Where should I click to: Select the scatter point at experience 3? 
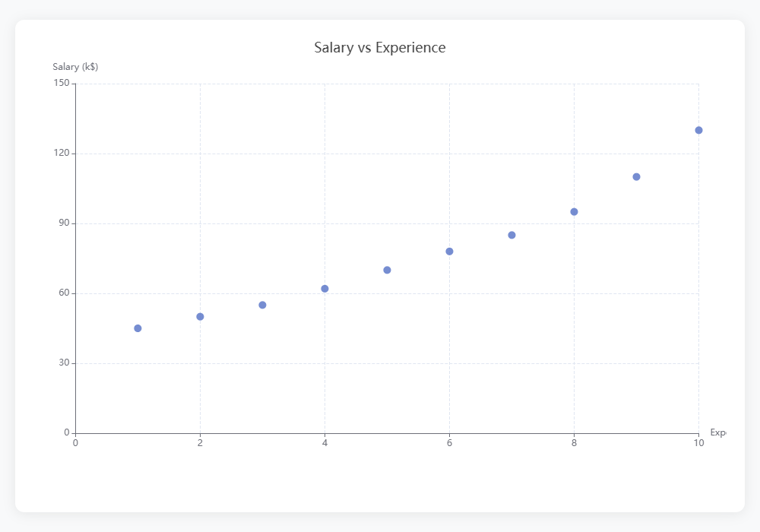click(x=262, y=306)
